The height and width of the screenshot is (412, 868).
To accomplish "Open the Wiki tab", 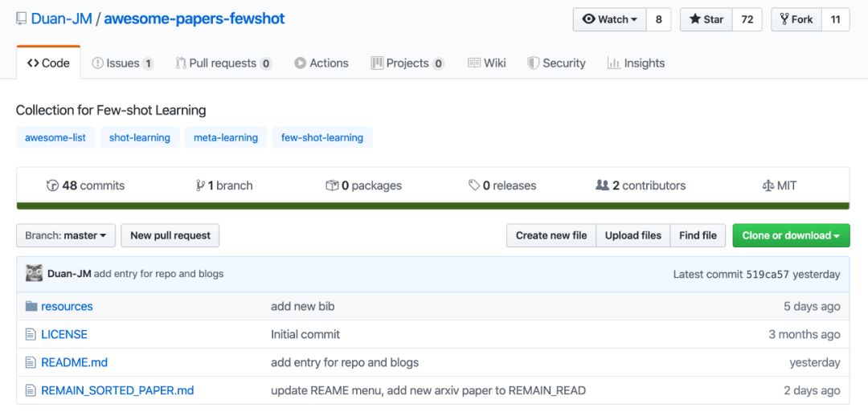I will tap(486, 63).
